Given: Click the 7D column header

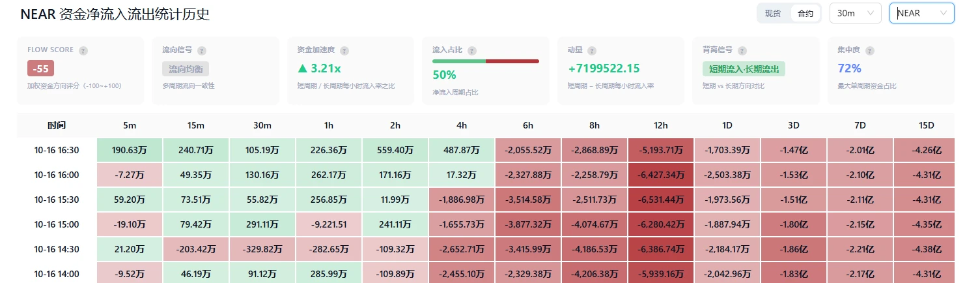Looking at the screenshot, I should tap(860, 125).
